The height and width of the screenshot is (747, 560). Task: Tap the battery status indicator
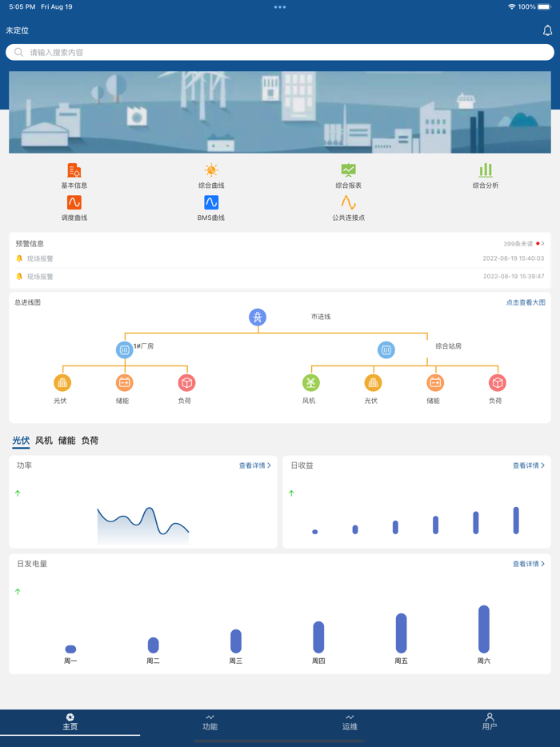(544, 7)
